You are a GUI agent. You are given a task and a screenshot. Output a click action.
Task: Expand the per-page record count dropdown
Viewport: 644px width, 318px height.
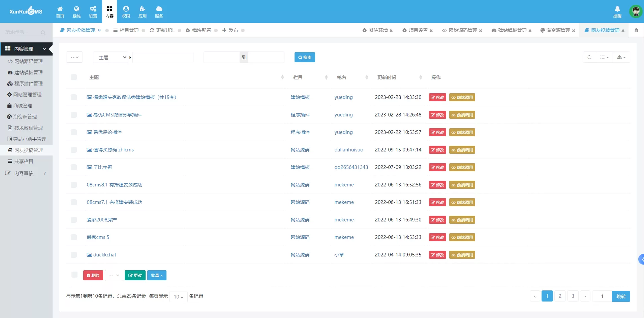pyautogui.click(x=178, y=296)
